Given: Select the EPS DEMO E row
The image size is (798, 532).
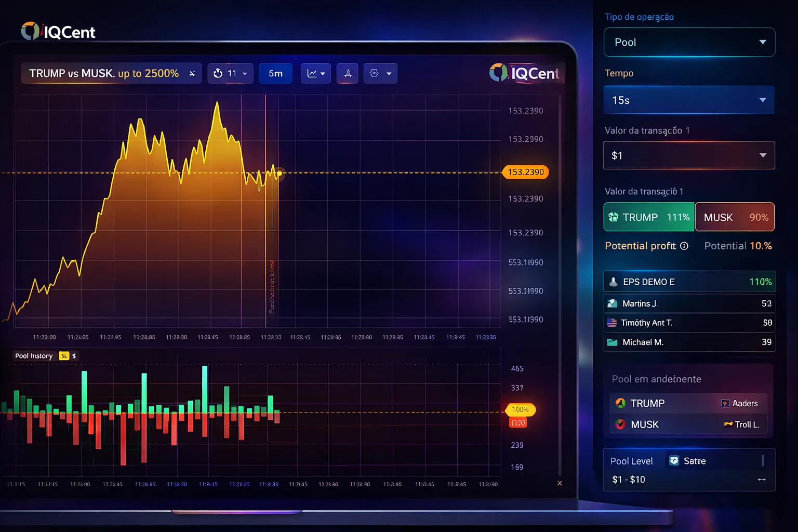Looking at the screenshot, I should (689, 282).
